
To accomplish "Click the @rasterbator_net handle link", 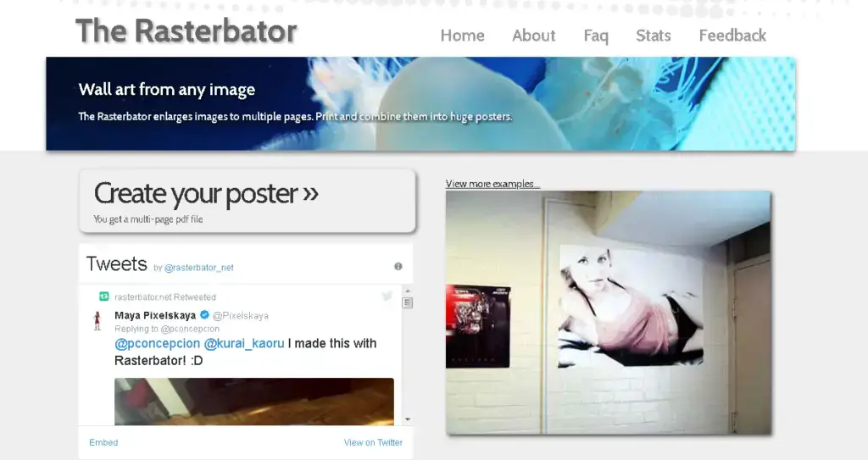I will point(199,268).
